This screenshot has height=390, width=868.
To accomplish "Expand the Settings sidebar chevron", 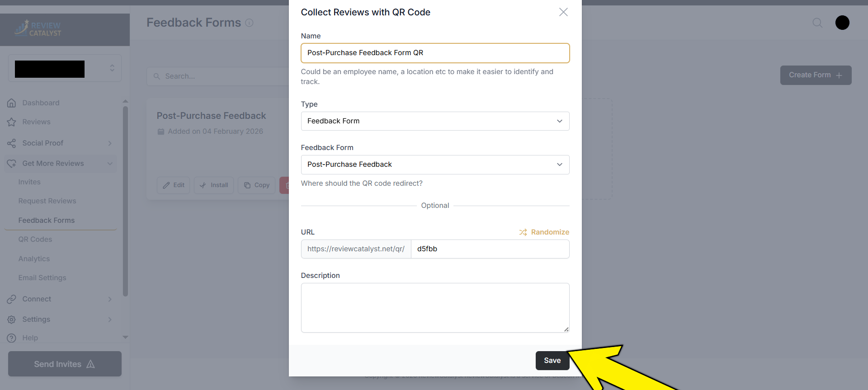I will click(x=110, y=320).
